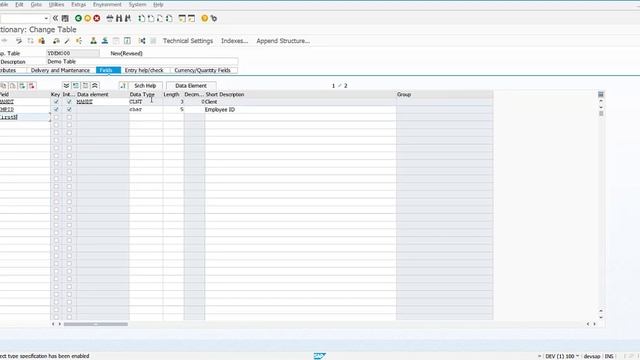640x360 pixels.
Task: Open the System menu
Action: (138, 4)
